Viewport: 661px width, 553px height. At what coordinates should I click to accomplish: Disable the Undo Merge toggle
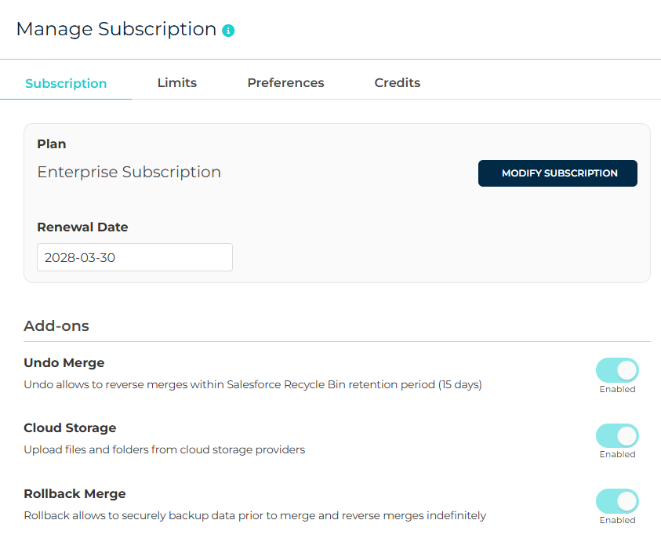(617, 370)
